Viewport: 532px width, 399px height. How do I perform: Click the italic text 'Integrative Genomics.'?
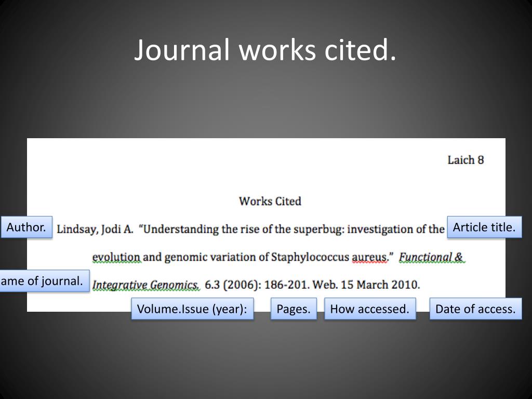coord(145,285)
